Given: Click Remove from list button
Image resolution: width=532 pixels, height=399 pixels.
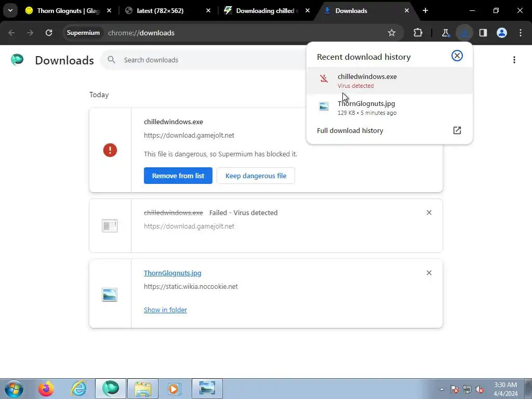Looking at the screenshot, I should point(178,176).
